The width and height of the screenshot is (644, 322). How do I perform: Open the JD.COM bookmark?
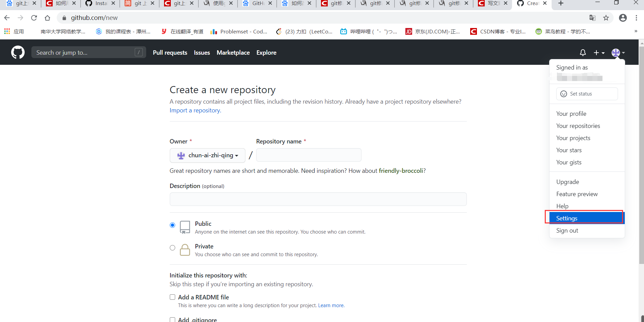click(433, 31)
